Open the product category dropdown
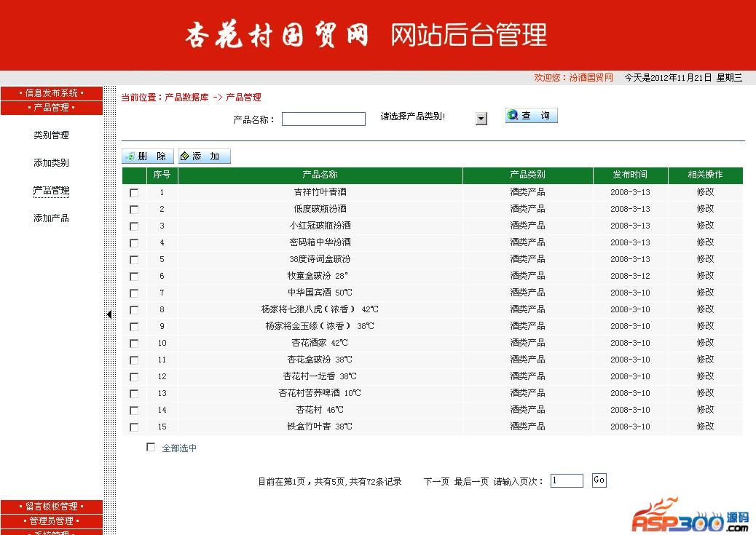The width and height of the screenshot is (756, 535). 481,119
